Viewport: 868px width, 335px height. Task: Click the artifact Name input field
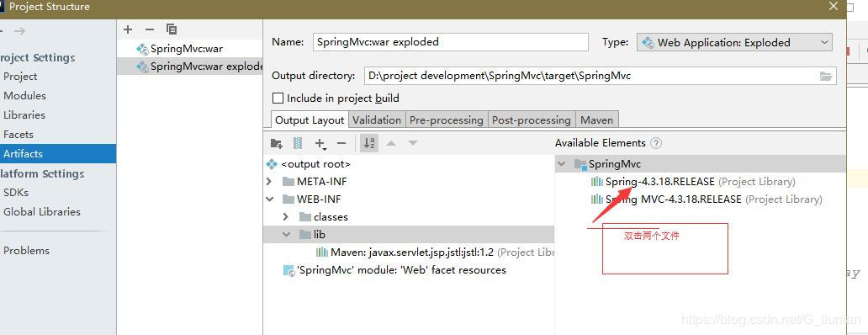451,42
